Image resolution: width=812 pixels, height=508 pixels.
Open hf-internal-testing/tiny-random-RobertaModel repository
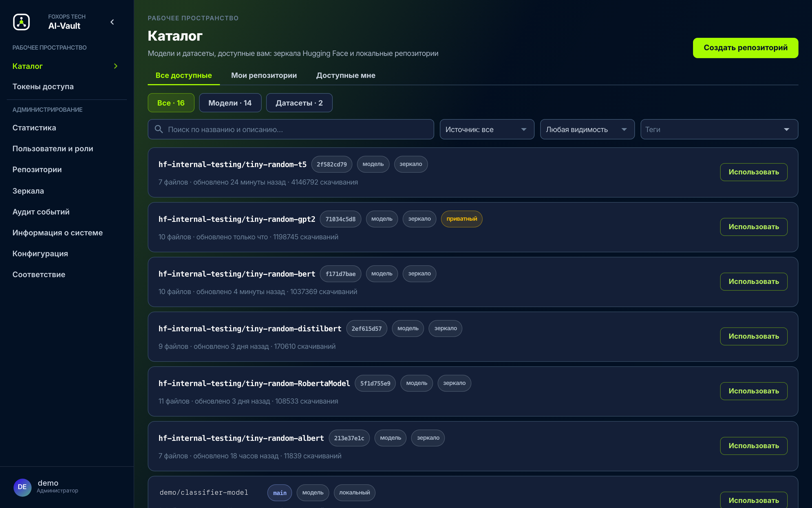[254, 383]
